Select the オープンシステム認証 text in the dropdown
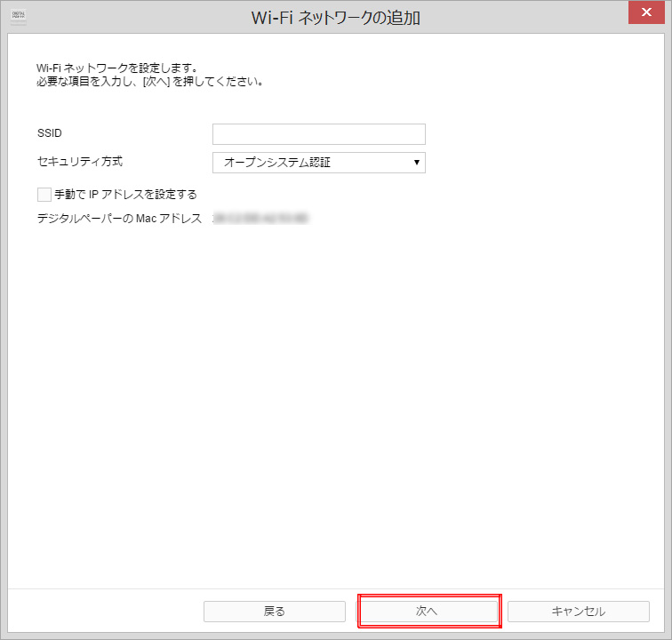 coord(277,163)
